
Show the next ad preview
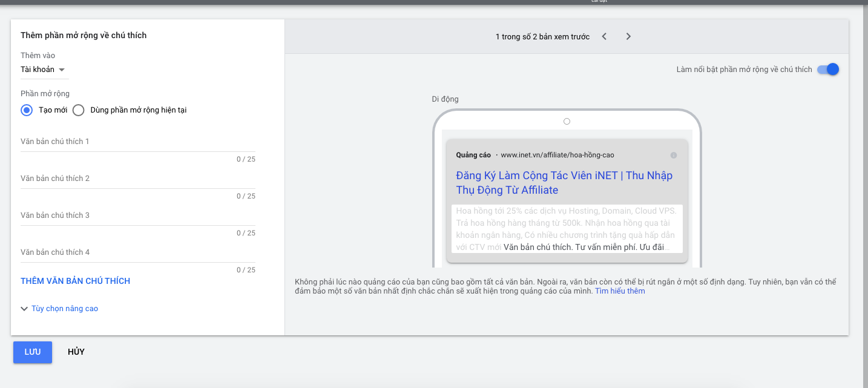tap(628, 36)
